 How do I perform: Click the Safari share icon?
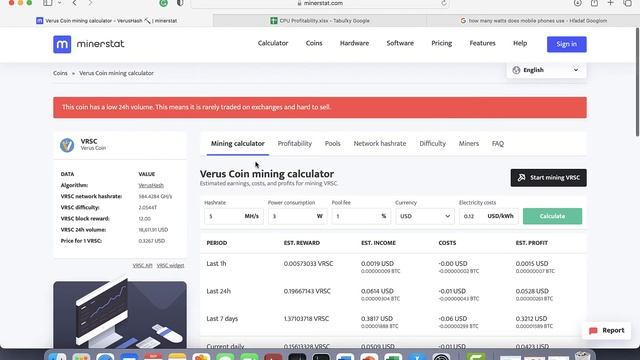594,3
